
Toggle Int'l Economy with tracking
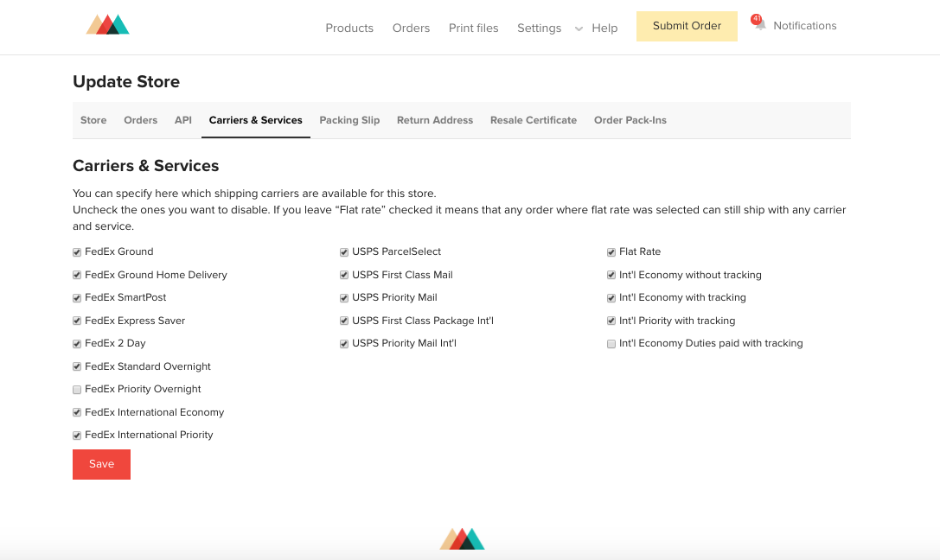coord(611,297)
